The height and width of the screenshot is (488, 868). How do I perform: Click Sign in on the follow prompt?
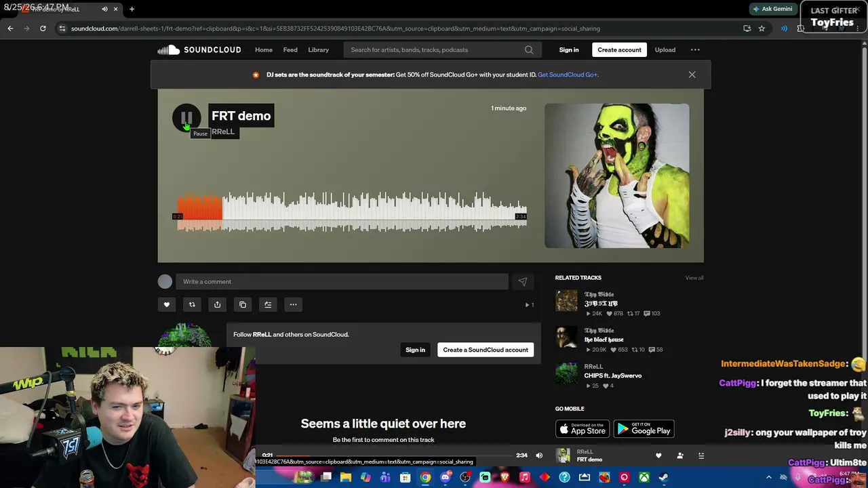tap(415, 350)
